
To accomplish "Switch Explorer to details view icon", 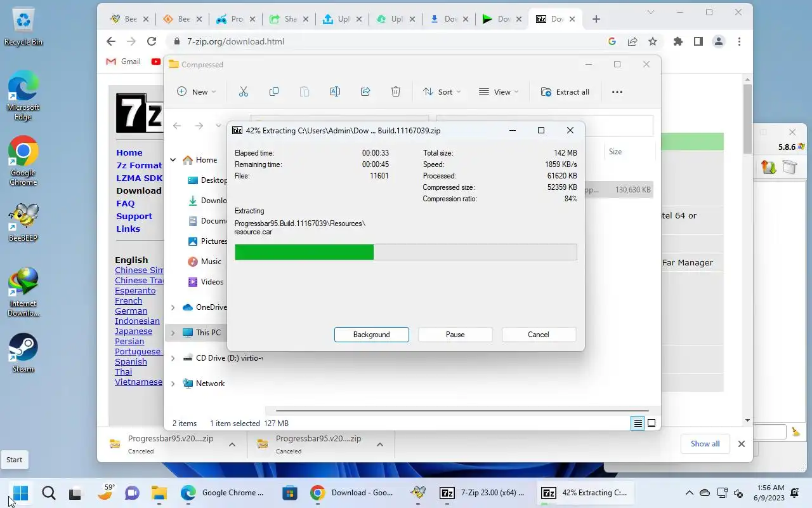I will 638,423.
